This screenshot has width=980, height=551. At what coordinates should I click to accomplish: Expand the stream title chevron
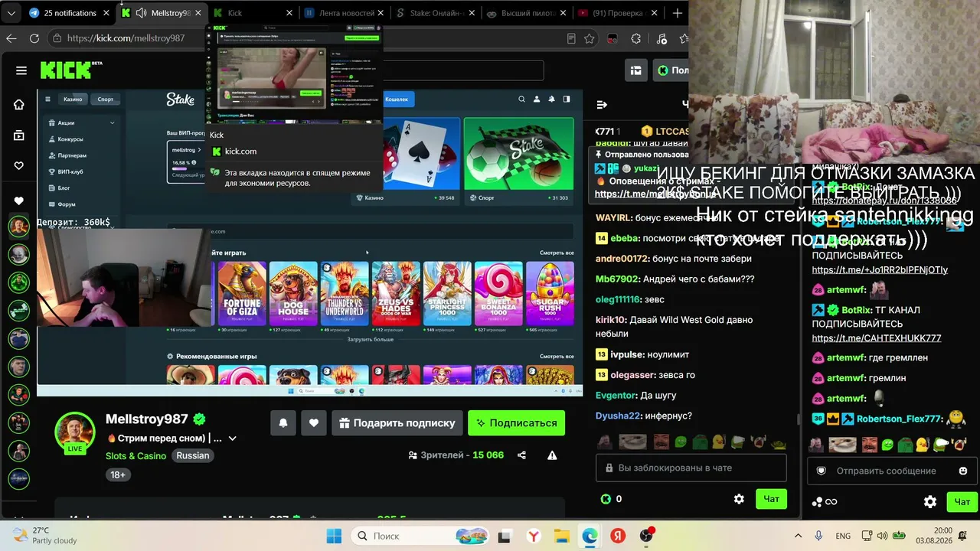[232, 439]
